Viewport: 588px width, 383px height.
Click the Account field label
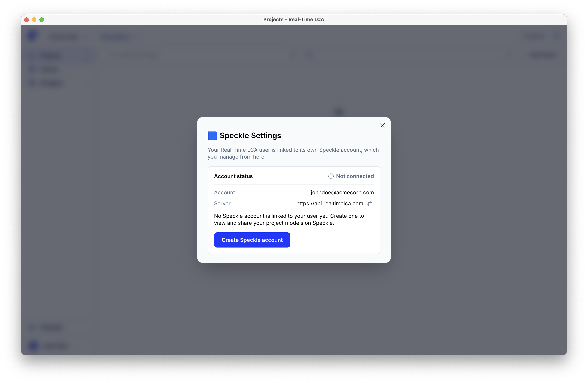(224, 192)
